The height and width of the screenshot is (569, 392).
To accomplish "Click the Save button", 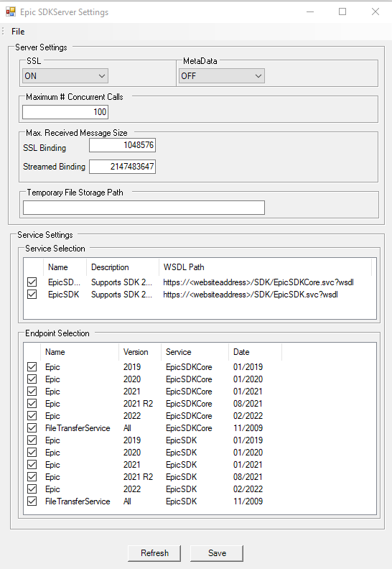I will pos(217,553).
